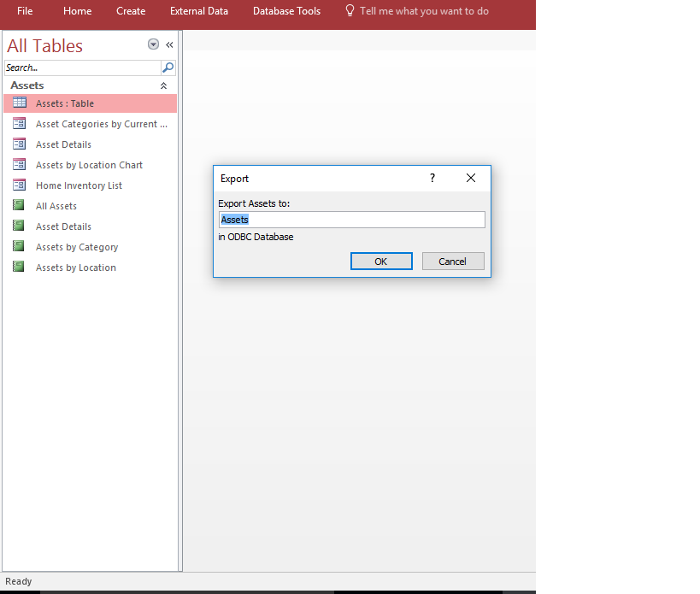Switch to the Create ribbon tab

pyautogui.click(x=131, y=11)
